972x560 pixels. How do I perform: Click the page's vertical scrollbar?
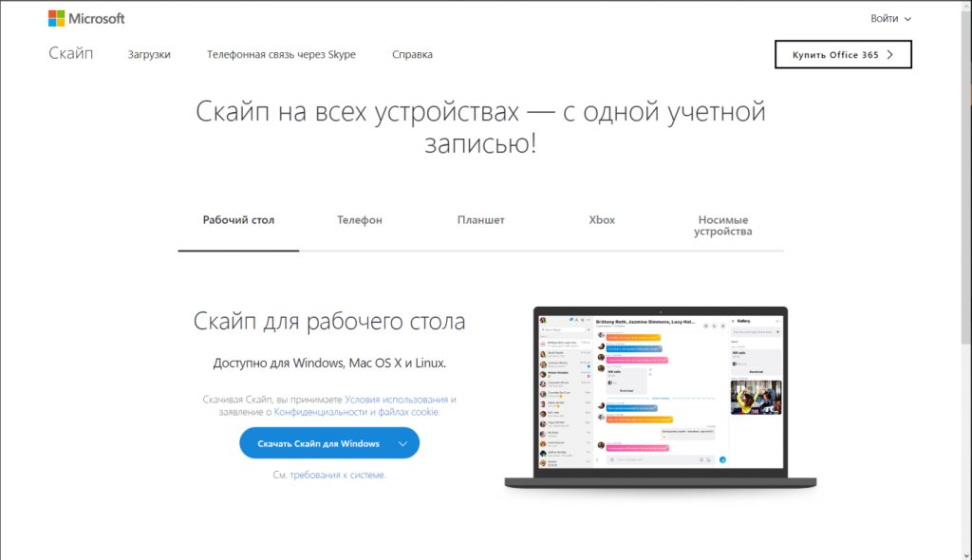coord(965,285)
